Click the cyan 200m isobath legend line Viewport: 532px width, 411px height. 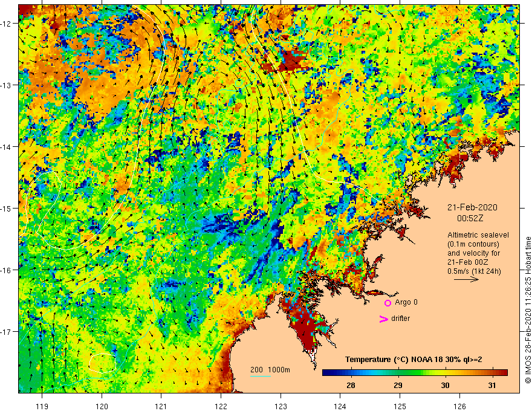click(x=261, y=376)
